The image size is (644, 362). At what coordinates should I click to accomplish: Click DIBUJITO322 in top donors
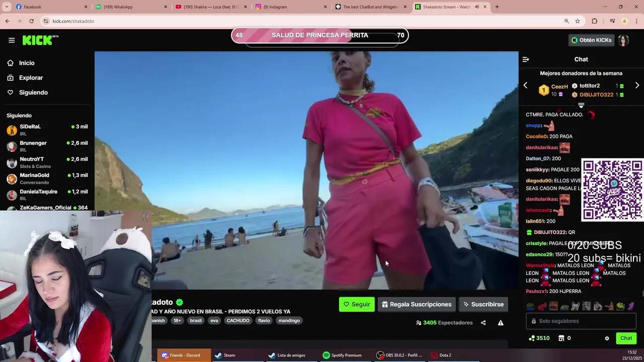click(596, 95)
